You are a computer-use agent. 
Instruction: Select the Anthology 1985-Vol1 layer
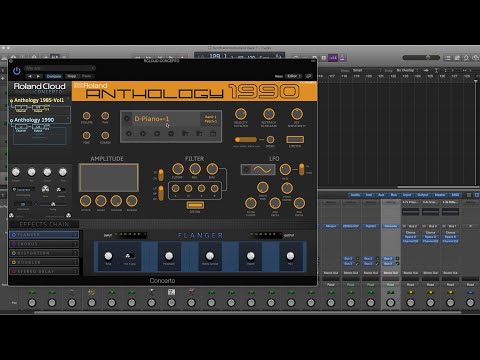39,100
